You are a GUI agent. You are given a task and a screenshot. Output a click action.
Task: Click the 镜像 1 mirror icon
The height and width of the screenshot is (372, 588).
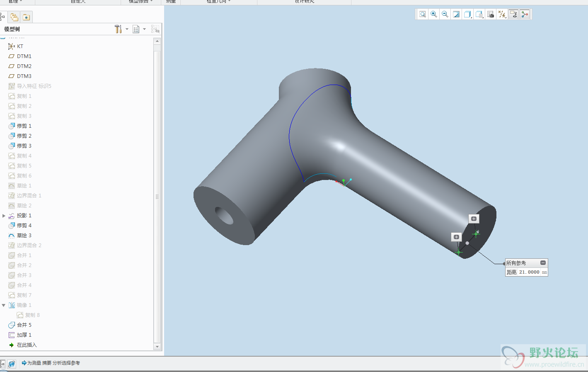(12, 305)
